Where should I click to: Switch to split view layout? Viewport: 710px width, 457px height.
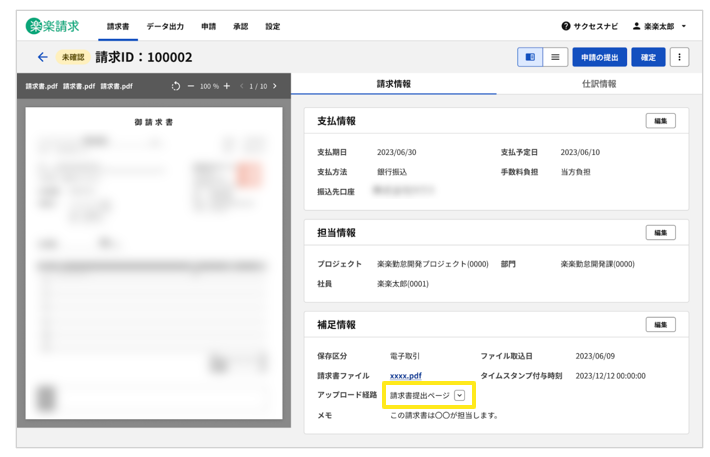[530, 58]
